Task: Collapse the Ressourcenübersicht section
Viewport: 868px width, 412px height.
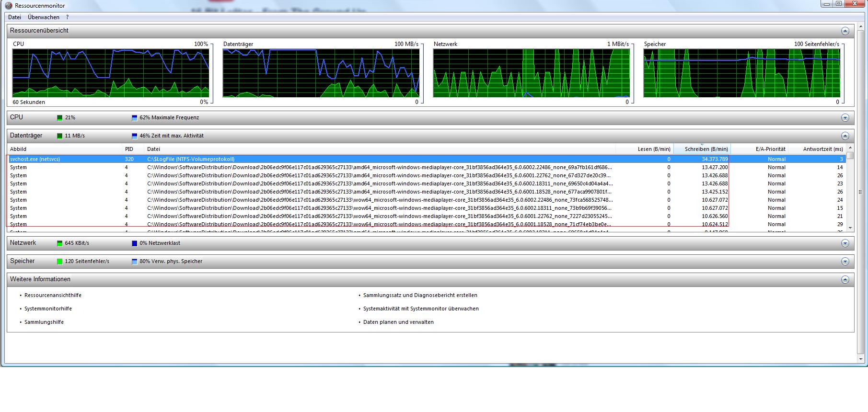Action: (845, 31)
